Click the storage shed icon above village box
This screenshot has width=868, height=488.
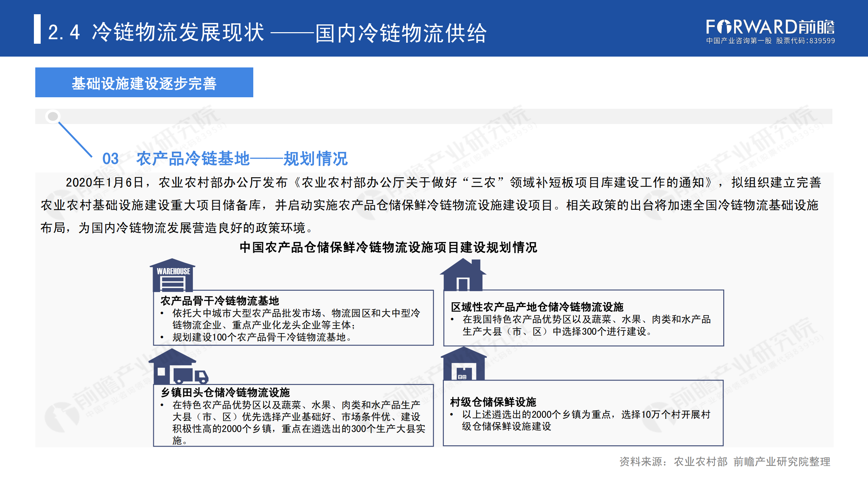pos(463,364)
